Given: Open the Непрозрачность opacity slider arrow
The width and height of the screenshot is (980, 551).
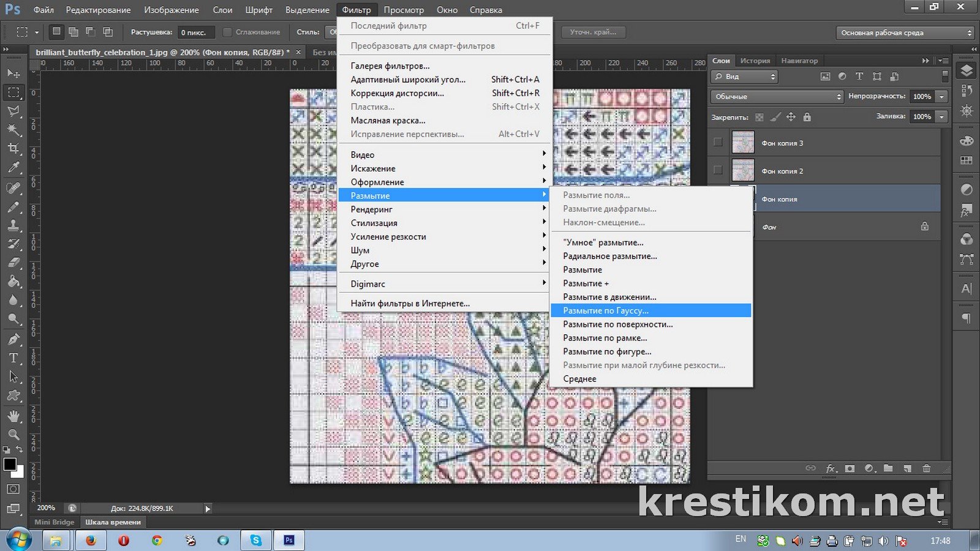Looking at the screenshot, I should (941, 97).
